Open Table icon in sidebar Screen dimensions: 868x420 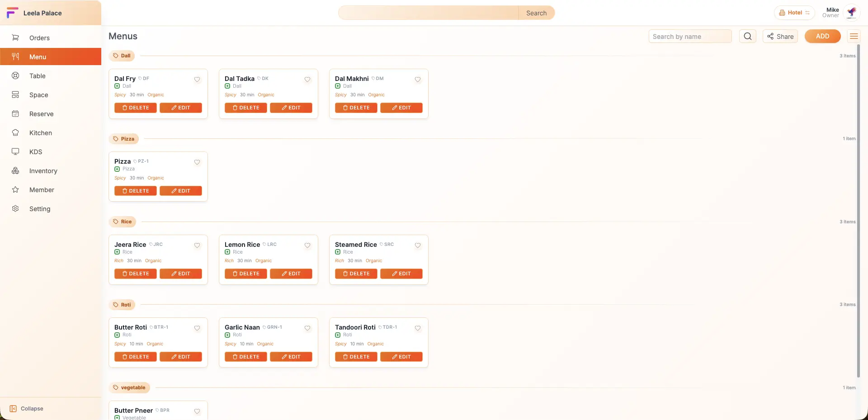coord(15,76)
